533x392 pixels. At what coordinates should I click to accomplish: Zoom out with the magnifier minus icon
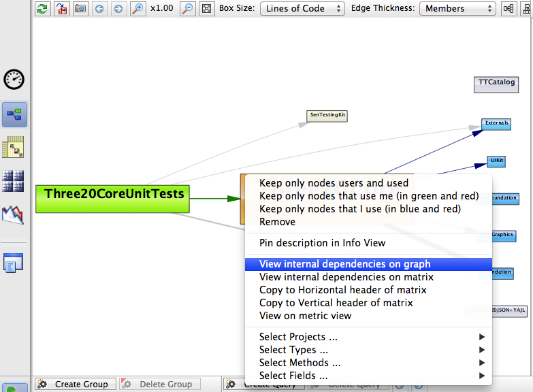pyautogui.click(x=187, y=8)
